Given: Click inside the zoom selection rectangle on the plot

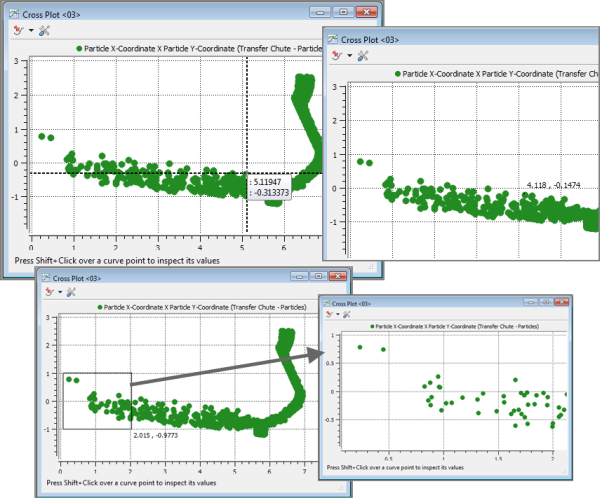Looking at the screenshot, I should click(x=95, y=400).
